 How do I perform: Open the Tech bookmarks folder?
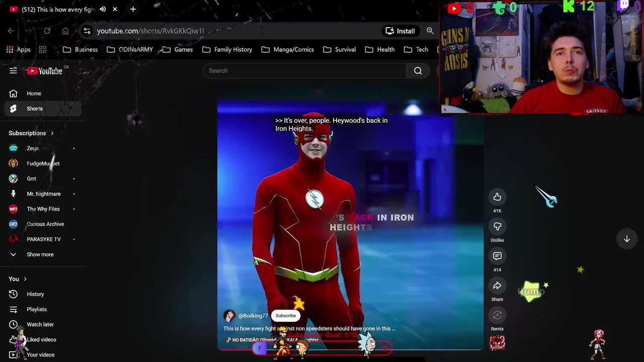416,49
